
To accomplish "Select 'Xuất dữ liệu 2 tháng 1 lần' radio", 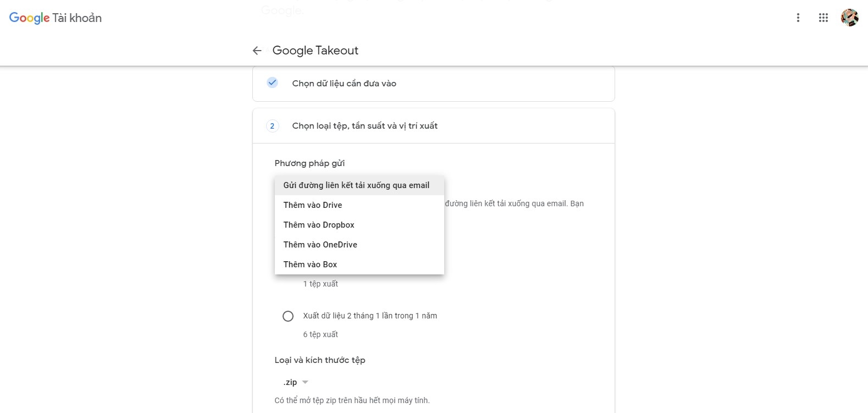I will [x=288, y=316].
